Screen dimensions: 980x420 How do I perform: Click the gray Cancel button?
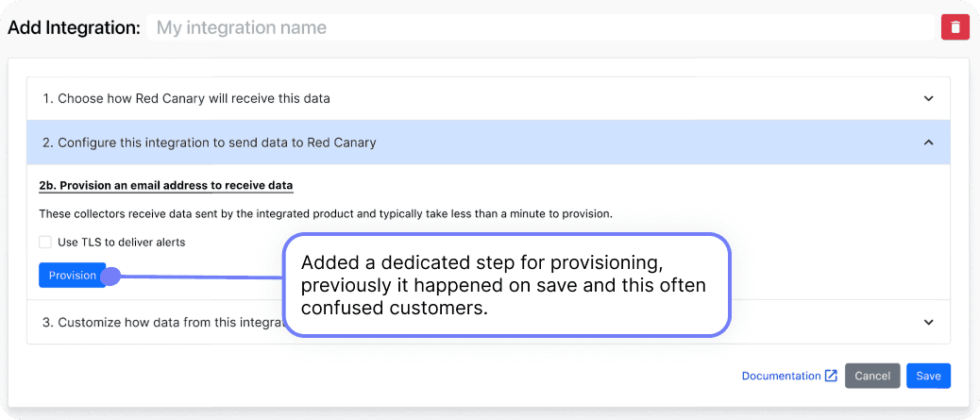[871, 376]
